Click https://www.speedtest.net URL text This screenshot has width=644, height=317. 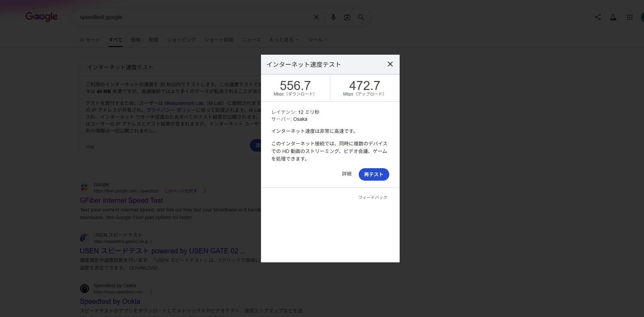point(118,292)
